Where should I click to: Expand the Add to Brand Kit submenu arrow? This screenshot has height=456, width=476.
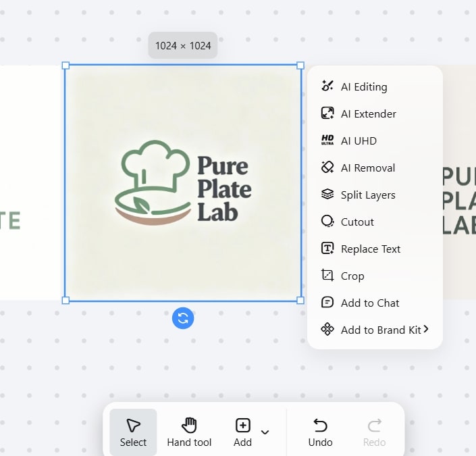(426, 330)
